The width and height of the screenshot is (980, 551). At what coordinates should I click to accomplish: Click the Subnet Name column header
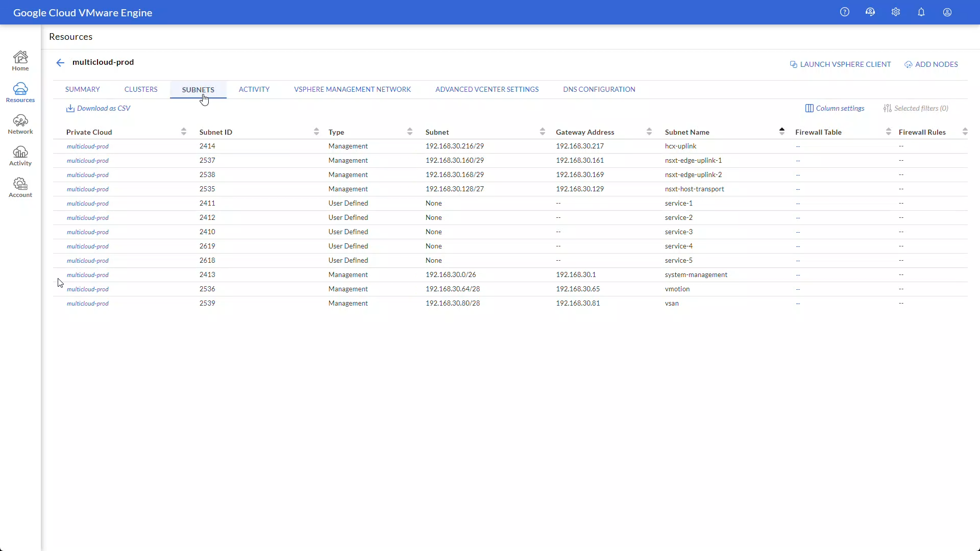687,132
